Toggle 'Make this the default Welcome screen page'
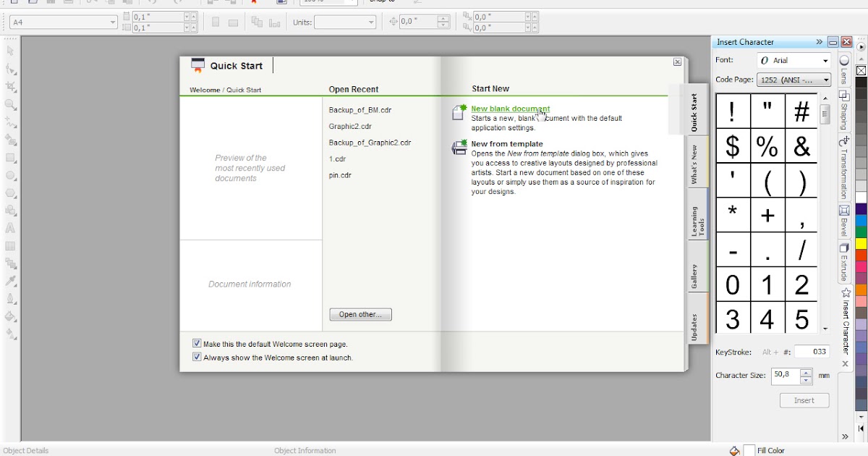 (x=197, y=344)
